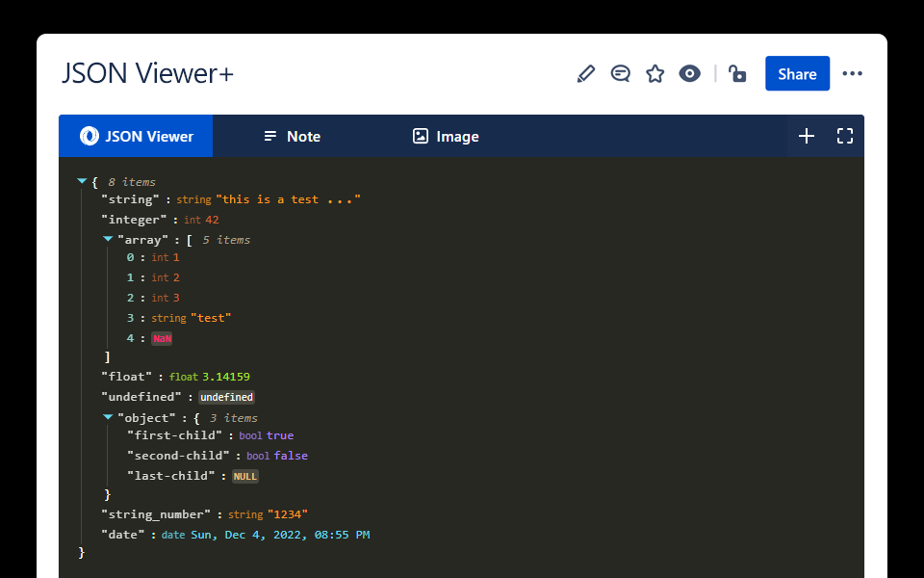The image size is (924, 578).
Task: Enter fullscreen with the expand icon
Action: click(x=845, y=136)
